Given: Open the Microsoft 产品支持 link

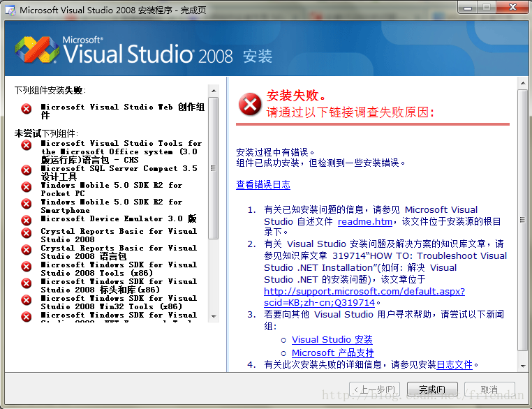Looking at the screenshot, I should point(333,352).
